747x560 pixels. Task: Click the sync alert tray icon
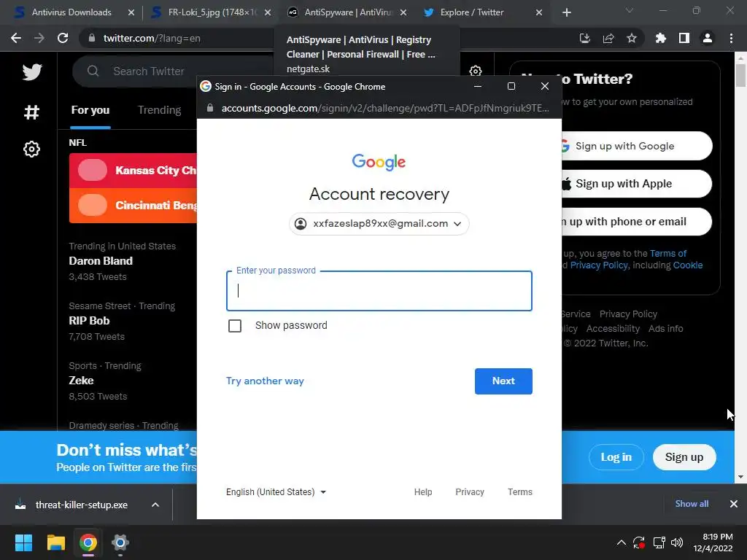[x=639, y=542]
